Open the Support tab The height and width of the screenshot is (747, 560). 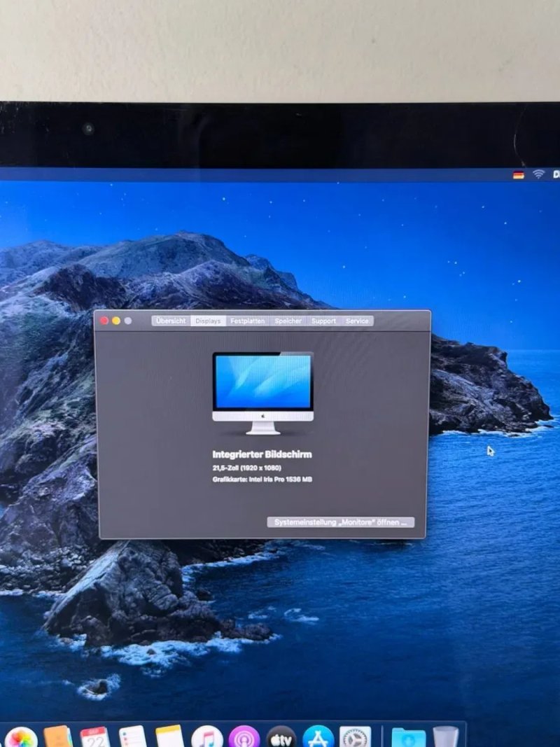(x=324, y=321)
